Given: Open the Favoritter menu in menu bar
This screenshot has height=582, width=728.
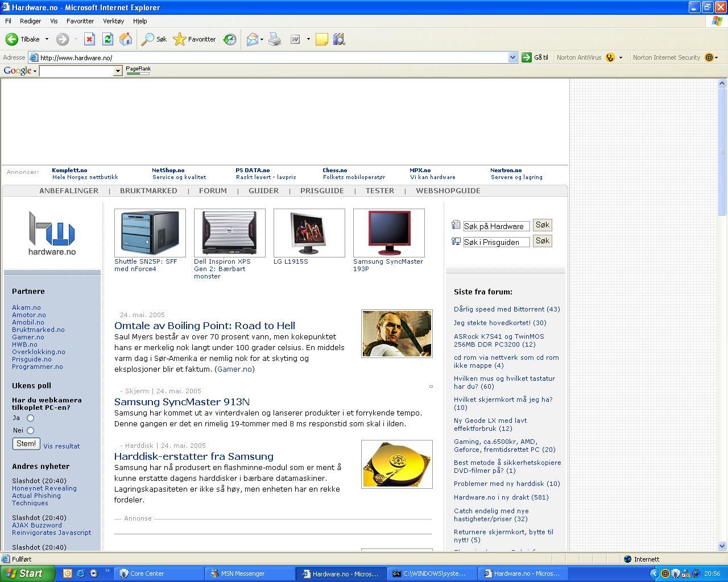Looking at the screenshot, I should [80, 21].
